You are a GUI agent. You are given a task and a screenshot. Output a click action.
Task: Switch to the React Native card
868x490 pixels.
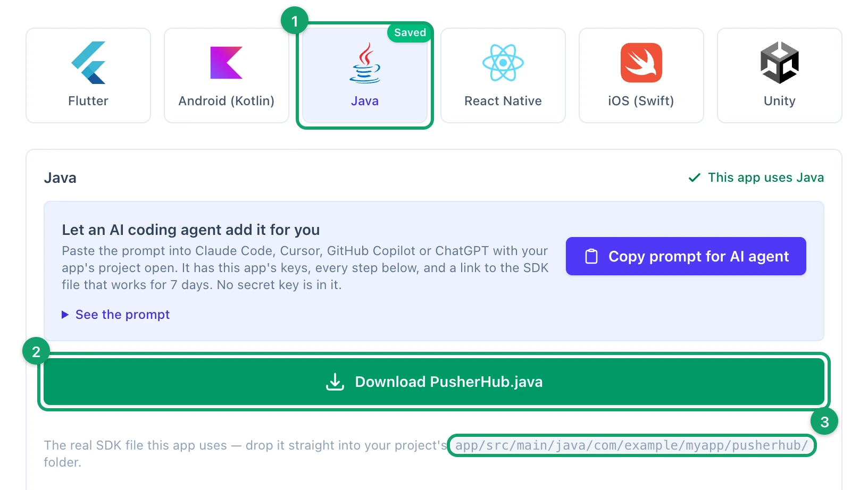(x=503, y=75)
